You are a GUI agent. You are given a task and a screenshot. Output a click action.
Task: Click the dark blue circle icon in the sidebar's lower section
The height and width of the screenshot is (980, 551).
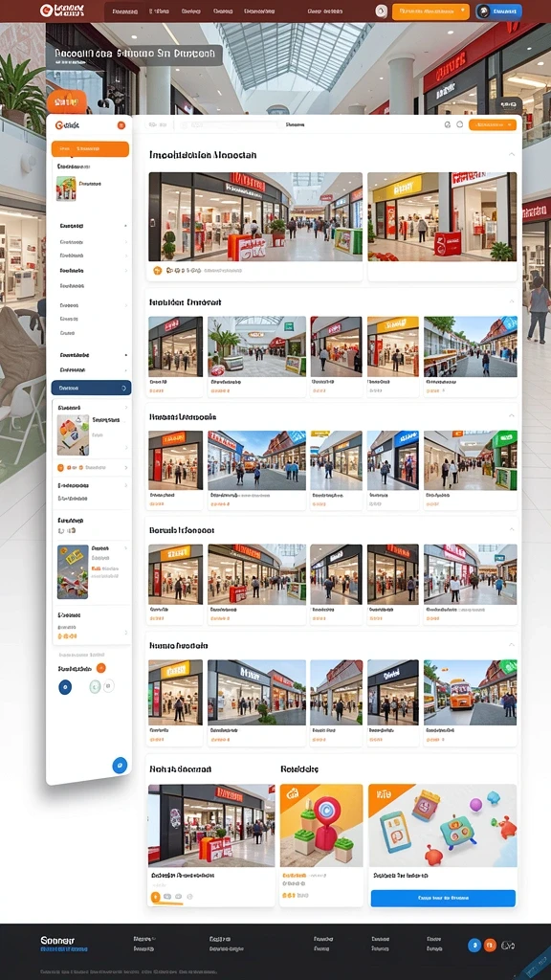pos(65,687)
